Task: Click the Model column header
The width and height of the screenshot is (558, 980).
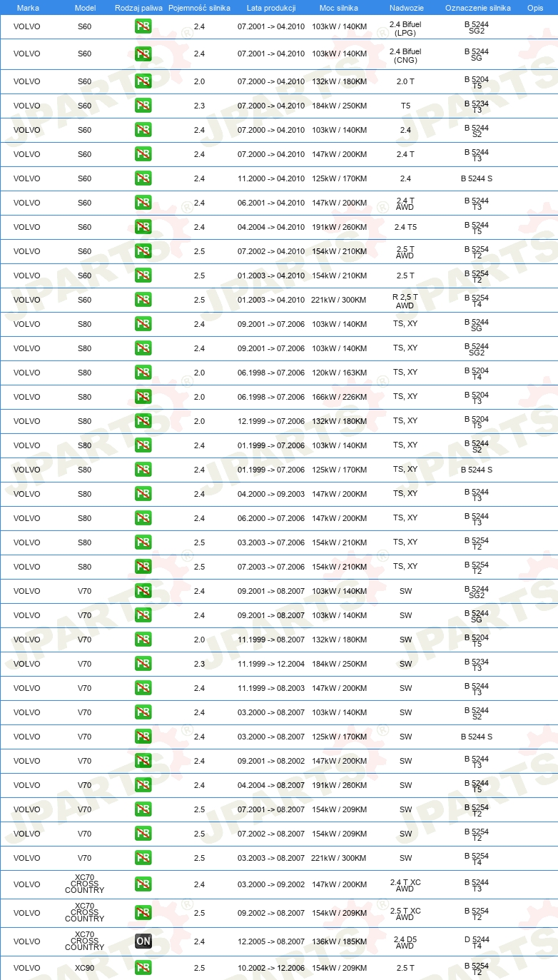Action: coord(85,7)
